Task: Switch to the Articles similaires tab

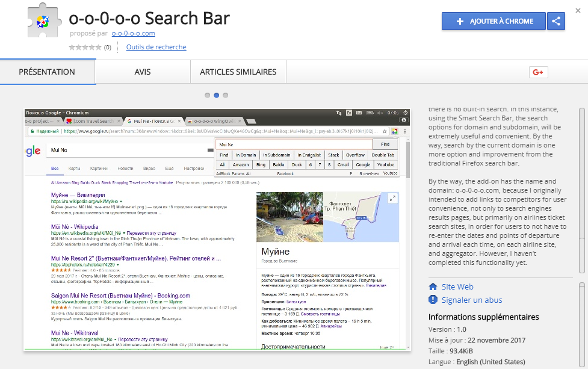Action: coord(238,72)
